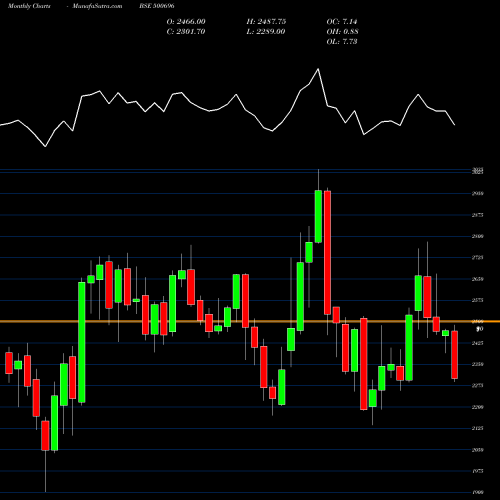Screen dimensions: 500x500
Task: Select the open value 'O: 2466.00'
Action: point(186,22)
